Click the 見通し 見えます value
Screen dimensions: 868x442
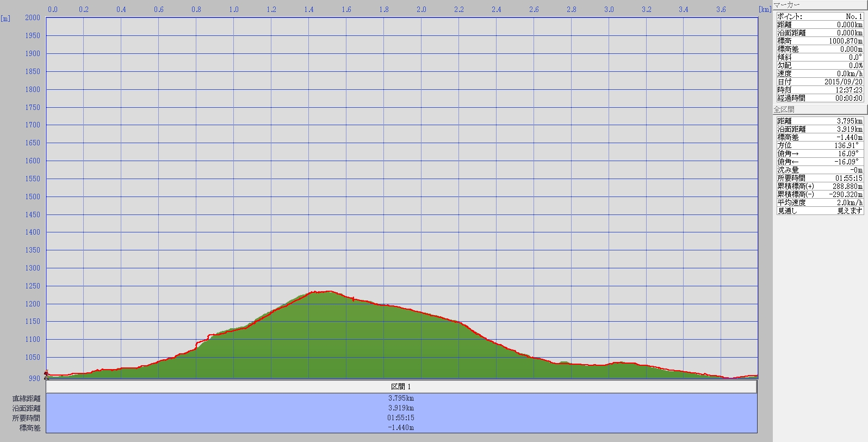[x=850, y=211]
